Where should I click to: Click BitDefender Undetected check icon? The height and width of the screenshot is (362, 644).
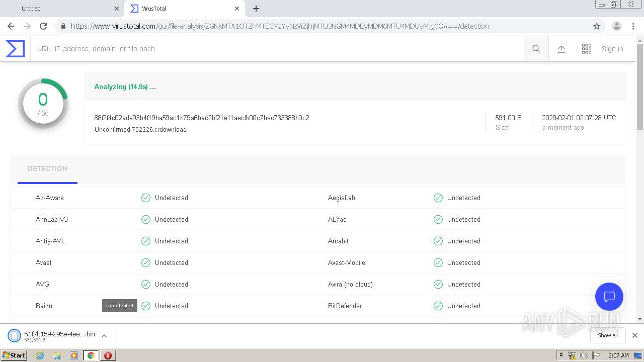pyautogui.click(x=438, y=306)
